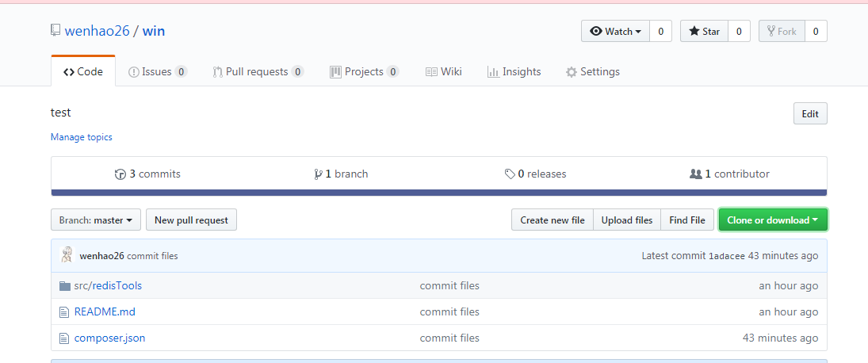Click New pull request button
The height and width of the screenshot is (363, 868).
pos(191,220)
